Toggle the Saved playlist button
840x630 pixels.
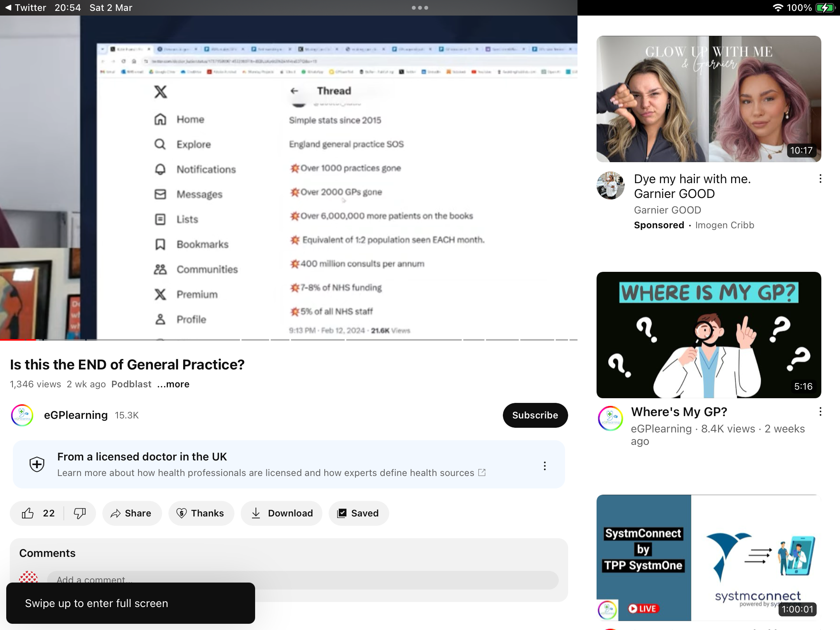359,513
